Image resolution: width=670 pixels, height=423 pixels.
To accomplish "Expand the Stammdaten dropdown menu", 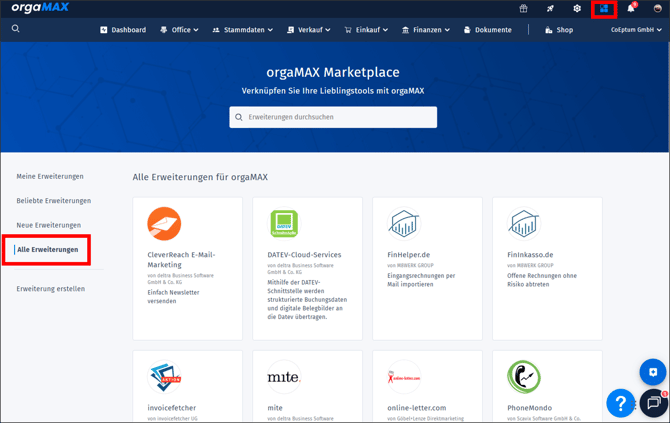I will pyautogui.click(x=243, y=30).
